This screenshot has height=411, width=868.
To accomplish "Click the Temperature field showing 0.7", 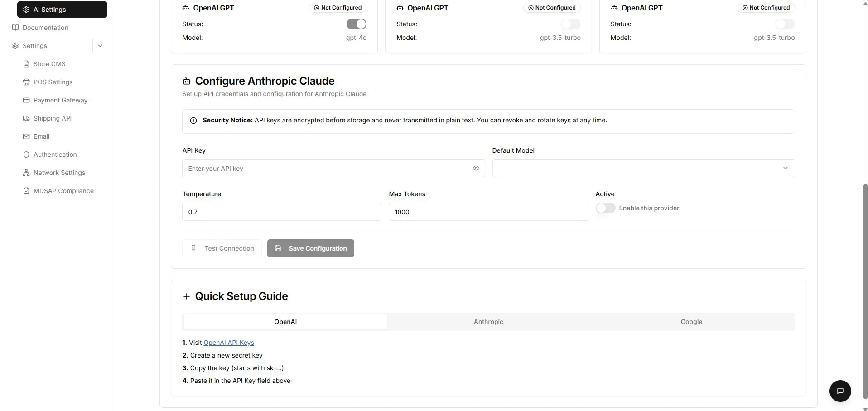I will pos(282,212).
